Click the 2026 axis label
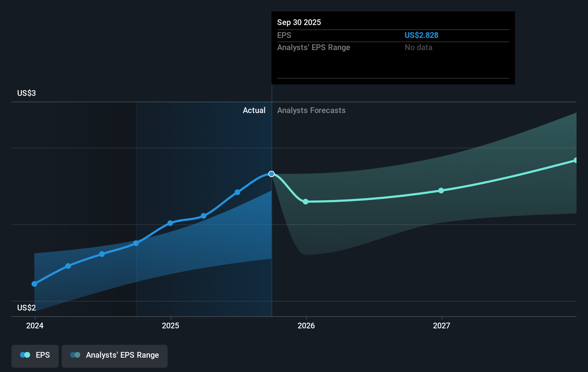This screenshot has height=372, width=588. click(305, 325)
